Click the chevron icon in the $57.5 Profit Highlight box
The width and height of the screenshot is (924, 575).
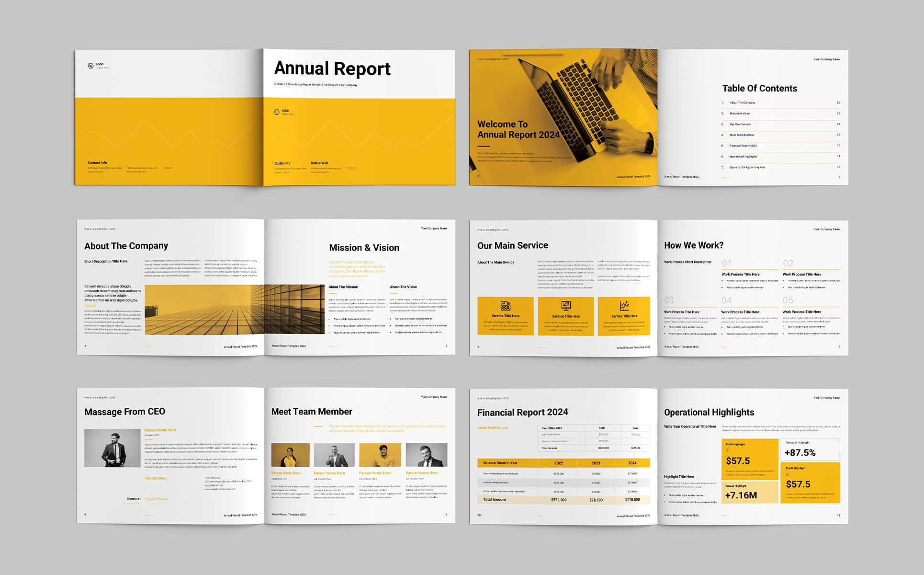tap(727, 450)
